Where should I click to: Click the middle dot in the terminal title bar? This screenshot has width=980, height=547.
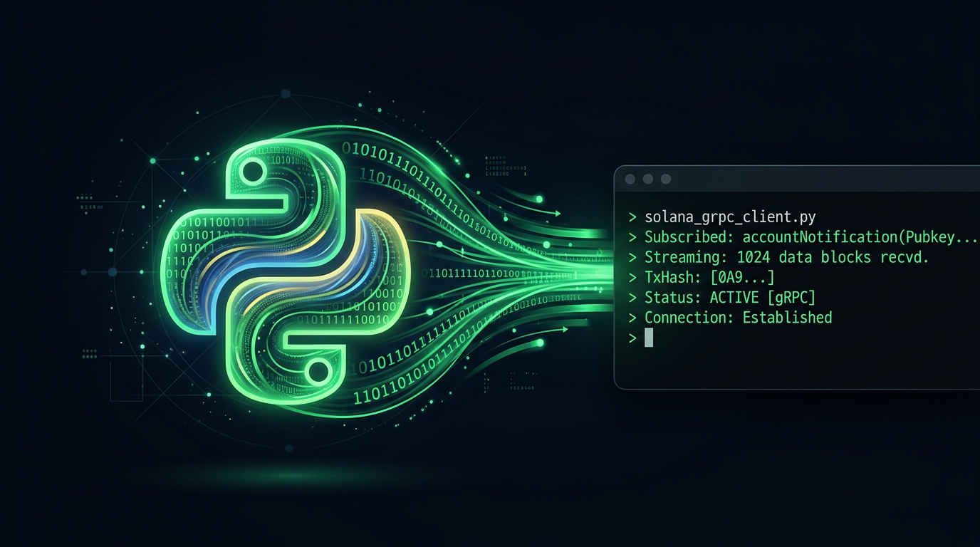[647, 179]
